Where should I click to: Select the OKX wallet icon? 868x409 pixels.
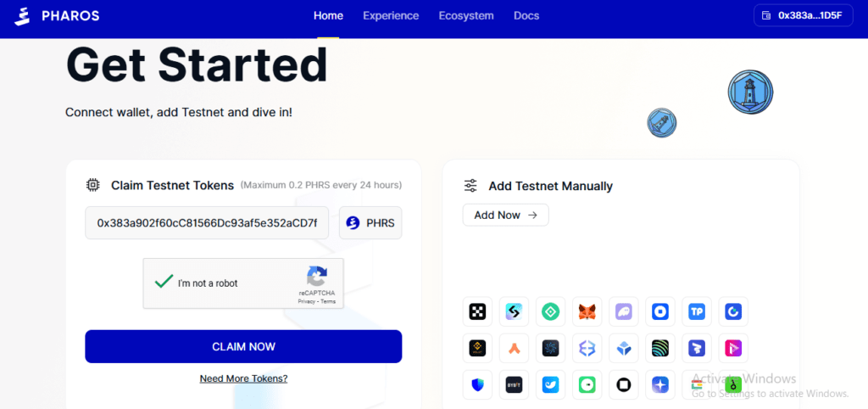point(477,311)
